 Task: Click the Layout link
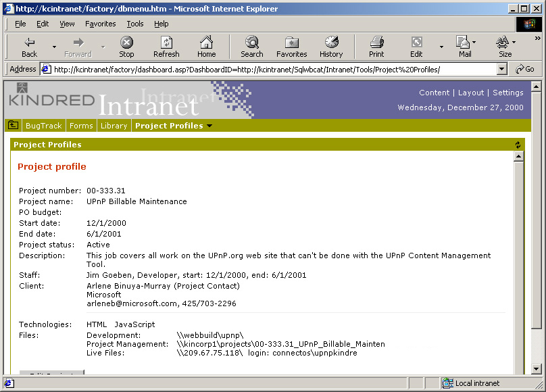tap(471, 93)
